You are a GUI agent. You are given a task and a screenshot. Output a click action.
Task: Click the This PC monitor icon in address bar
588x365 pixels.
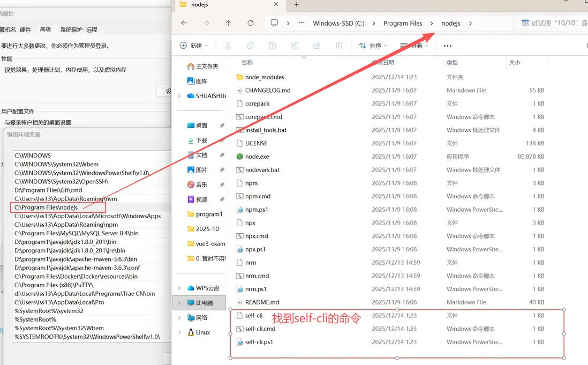[x=274, y=23]
